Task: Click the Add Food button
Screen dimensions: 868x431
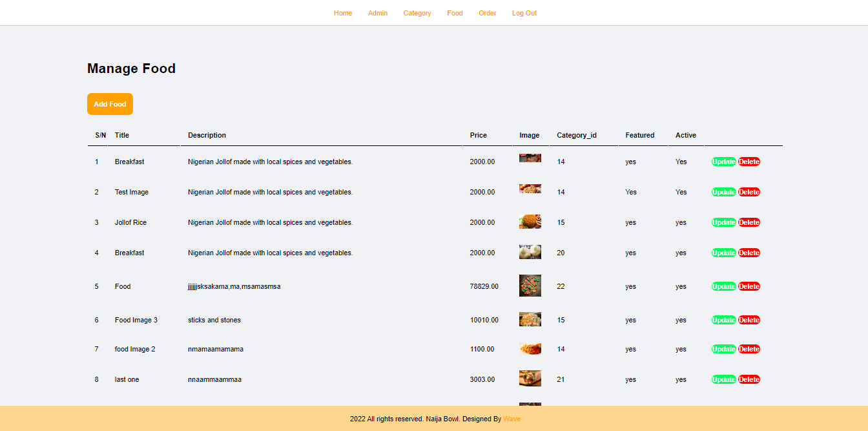Action: 110,104
